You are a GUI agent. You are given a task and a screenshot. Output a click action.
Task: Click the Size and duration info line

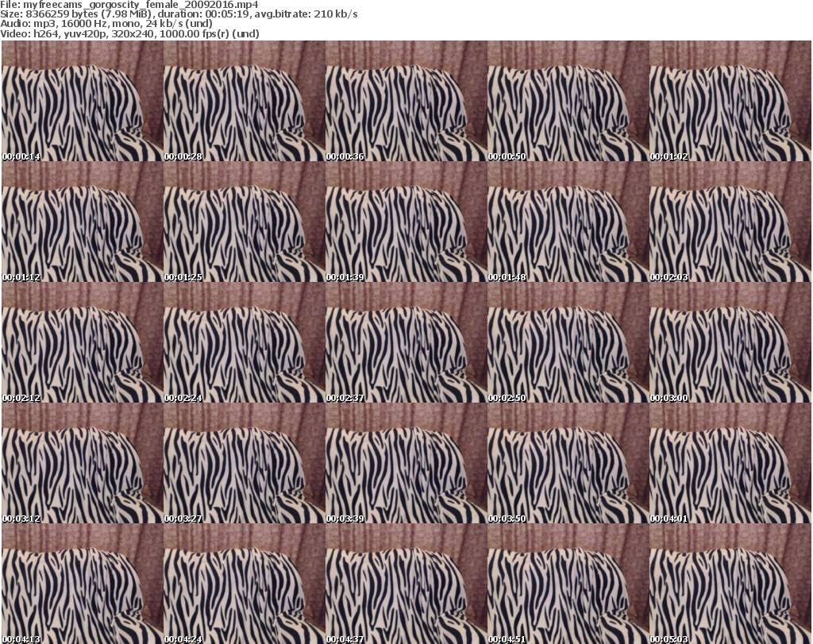pyautogui.click(x=179, y=14)
